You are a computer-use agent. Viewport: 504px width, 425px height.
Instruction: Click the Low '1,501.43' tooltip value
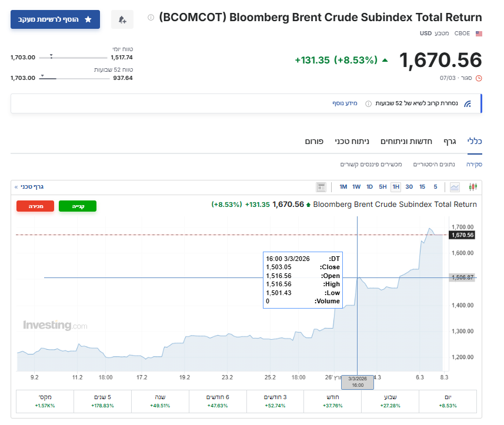[279, 293]
